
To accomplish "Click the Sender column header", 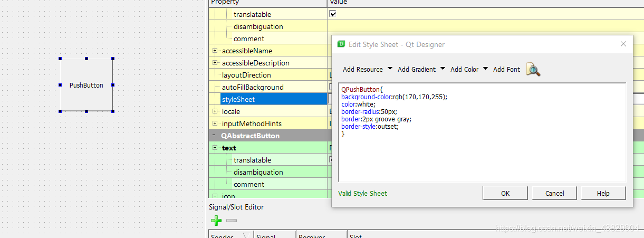I will pyautogui.click(x=231, y=234).
